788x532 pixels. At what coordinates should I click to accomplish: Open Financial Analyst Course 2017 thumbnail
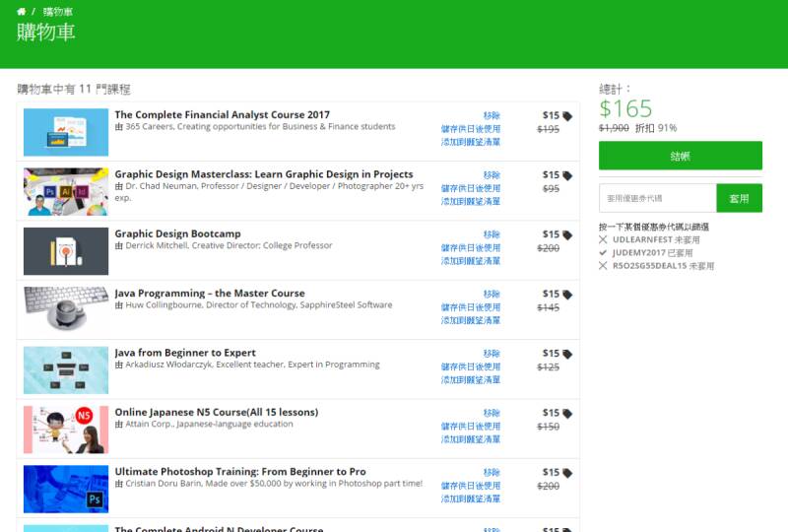point(66,132)
